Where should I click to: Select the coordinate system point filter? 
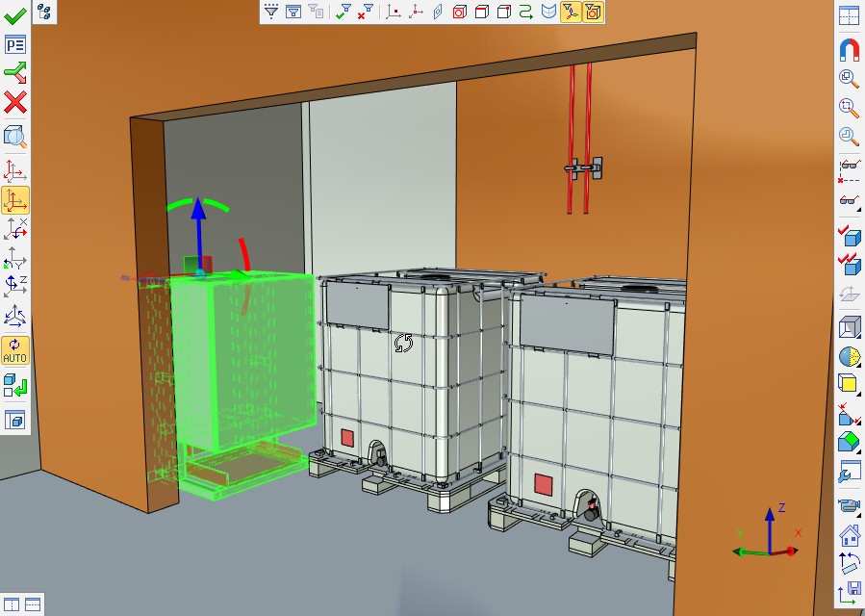(x=394, y=12)
